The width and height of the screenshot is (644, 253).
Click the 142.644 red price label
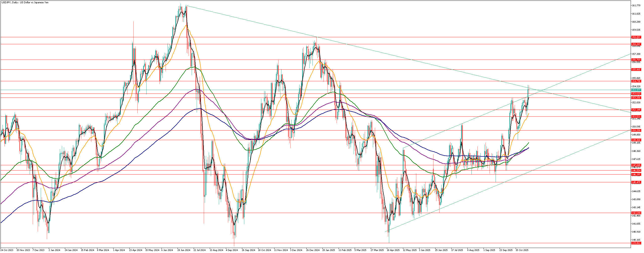[x=636, y=213]
